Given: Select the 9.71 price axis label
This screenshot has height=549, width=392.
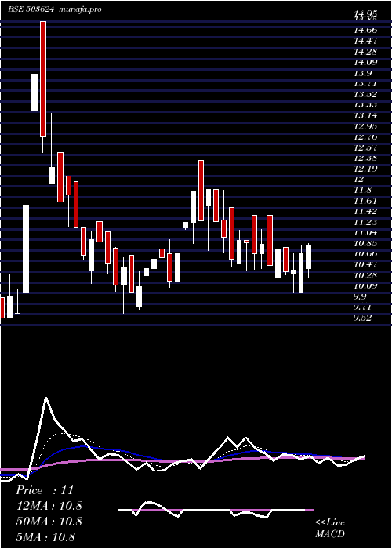Looking at the screenshot, I should (362, 307).
